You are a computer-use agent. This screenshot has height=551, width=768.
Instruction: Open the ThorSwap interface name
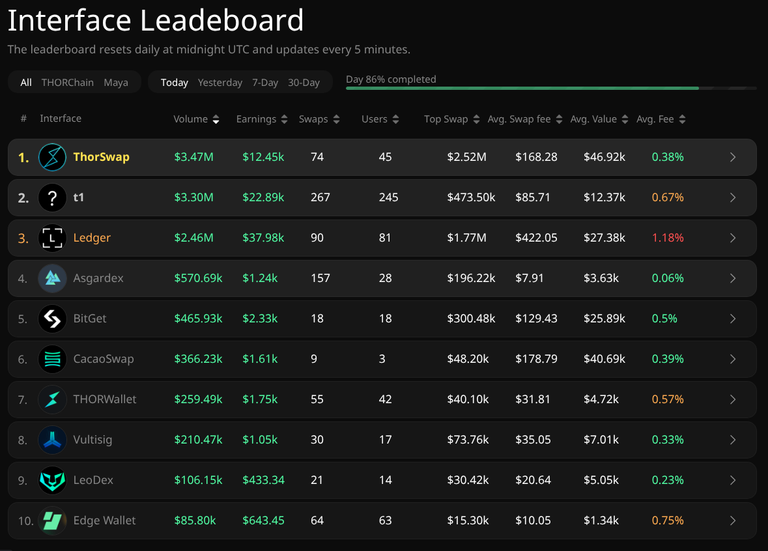(x=101, y=157)
